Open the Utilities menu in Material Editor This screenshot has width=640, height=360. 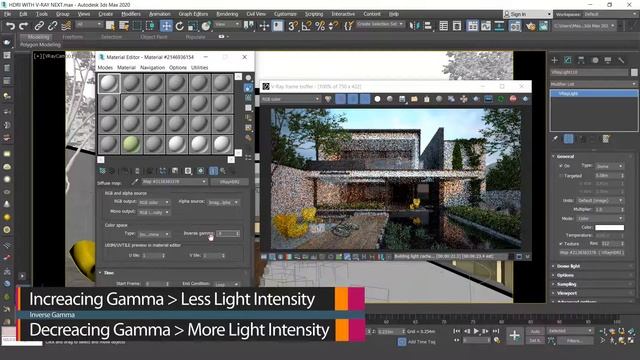(x=200, y=67)
